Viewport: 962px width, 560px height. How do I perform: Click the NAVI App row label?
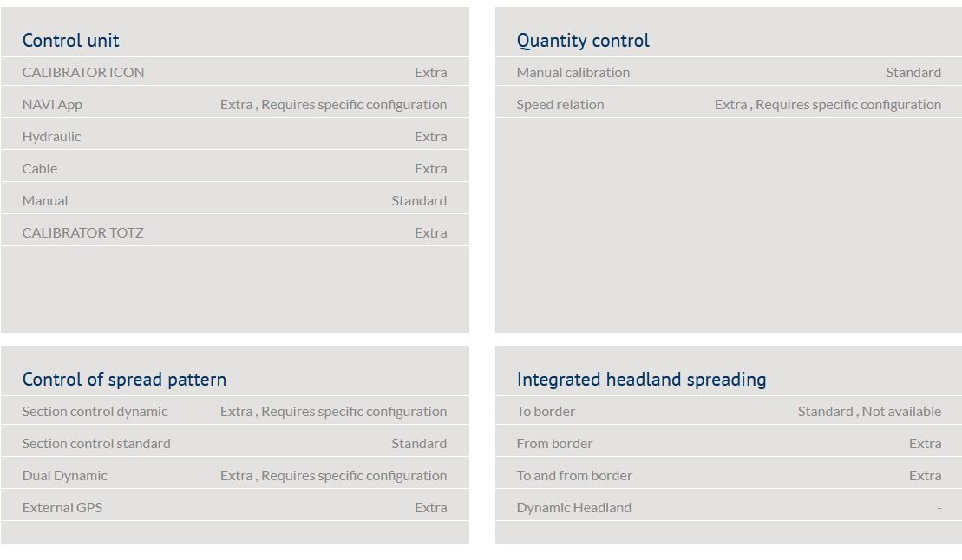point(52,105)
